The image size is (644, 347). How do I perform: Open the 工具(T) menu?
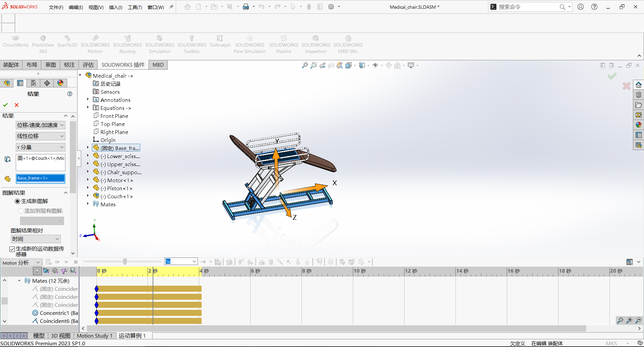click(135, 7)
